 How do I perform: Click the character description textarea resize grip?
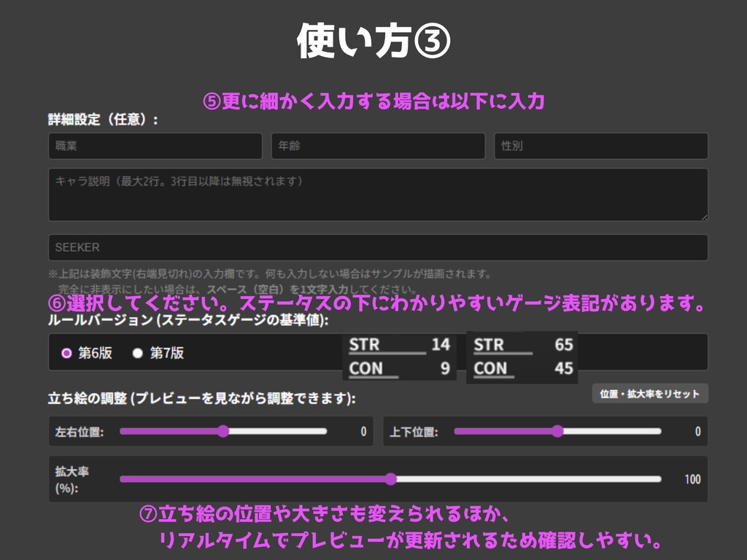pyautogui.click(x=703, y=217)
